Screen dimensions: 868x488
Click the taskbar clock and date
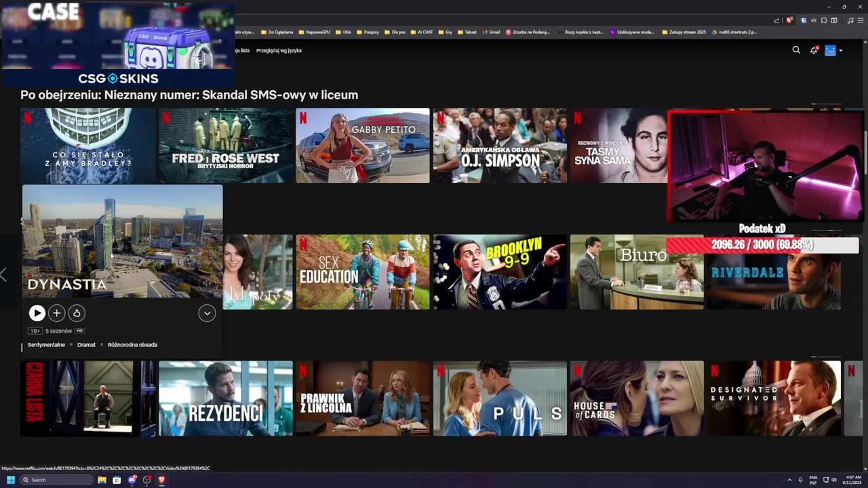[x=852, y=480]
